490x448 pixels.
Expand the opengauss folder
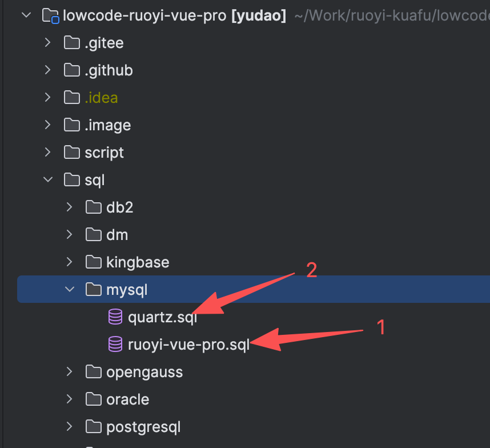point(70,372)
